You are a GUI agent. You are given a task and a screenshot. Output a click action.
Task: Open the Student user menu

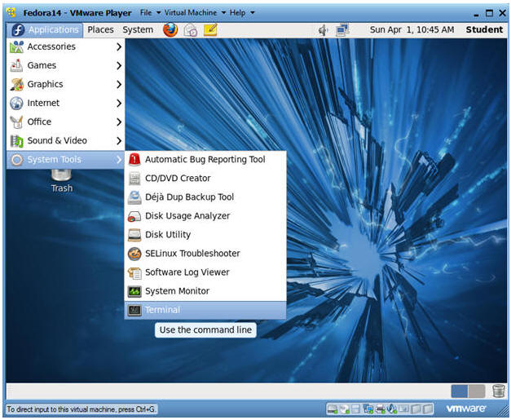click(x=484, y=29)
